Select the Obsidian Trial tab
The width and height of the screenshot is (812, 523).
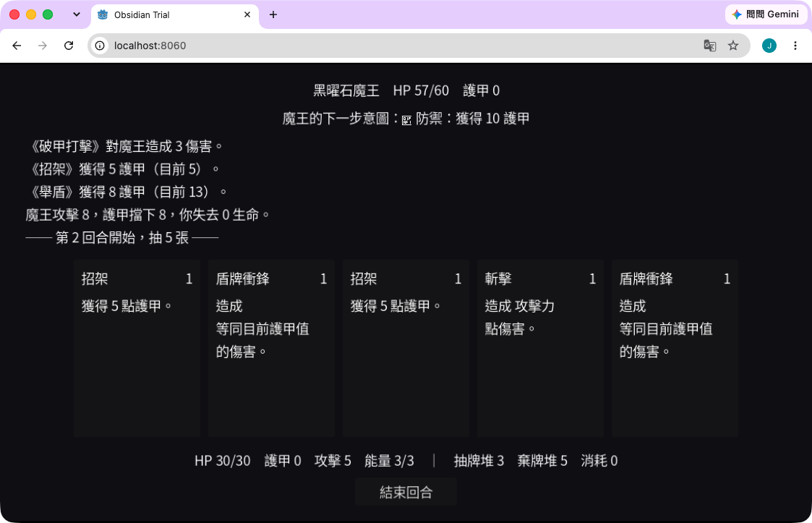[175, 15]
